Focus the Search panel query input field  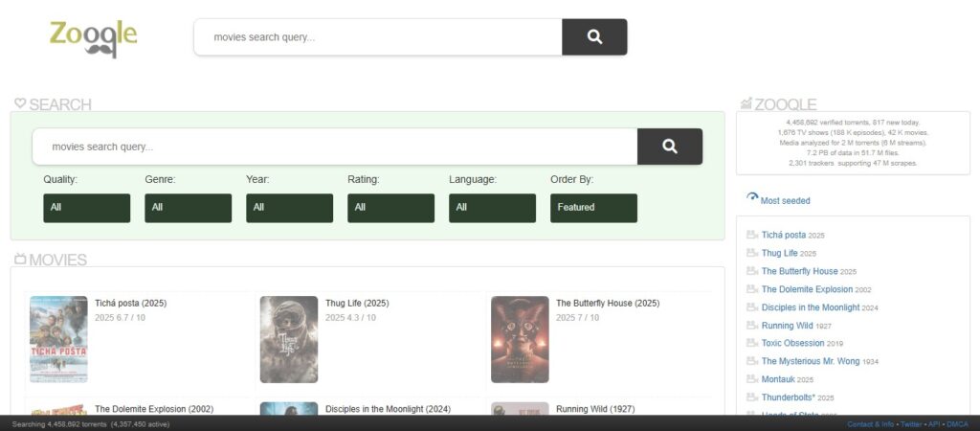[x=335, y=147]
